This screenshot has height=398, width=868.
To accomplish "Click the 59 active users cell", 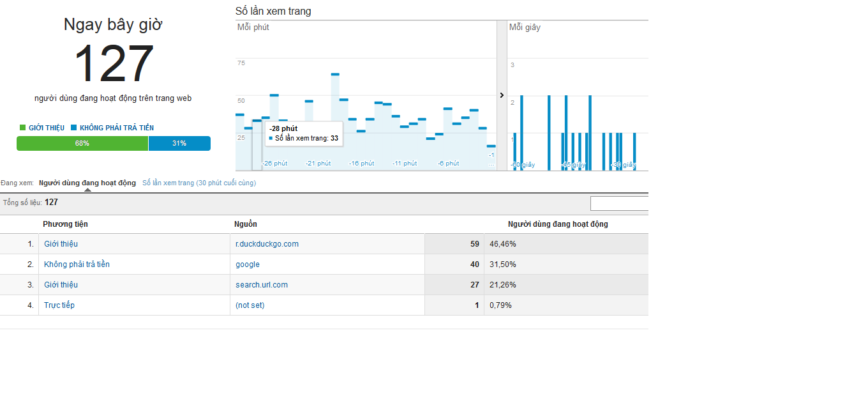I will pyautogui.click(x=454, y=244).
